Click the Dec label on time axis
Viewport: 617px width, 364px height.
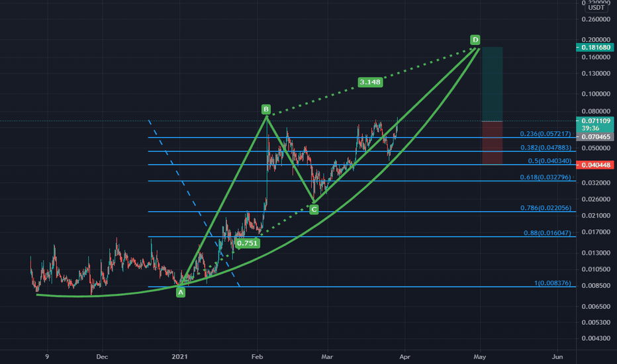pyautogui.click(x=102, y=357)
